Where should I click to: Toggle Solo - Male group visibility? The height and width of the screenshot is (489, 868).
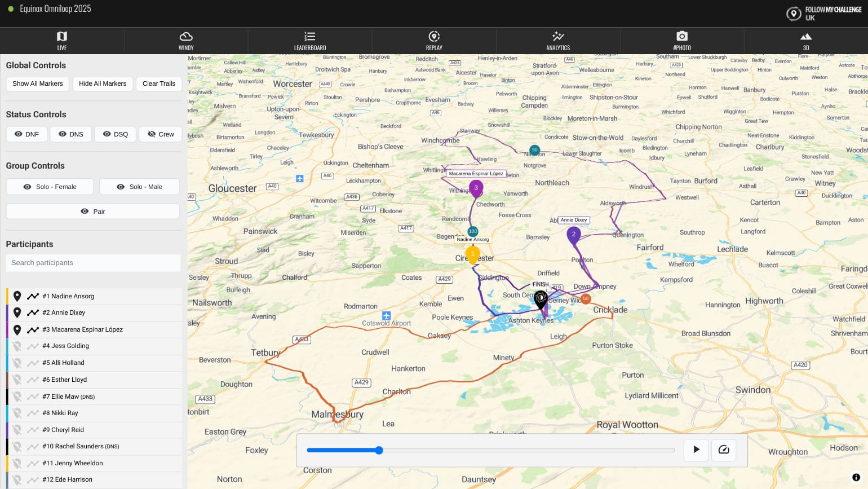point(139,187)
